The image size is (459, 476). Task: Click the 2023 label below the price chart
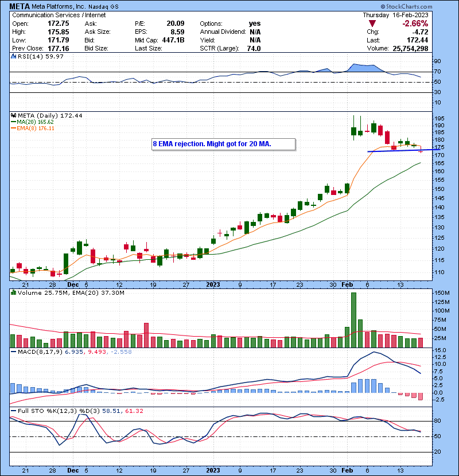tap(213, 285)
